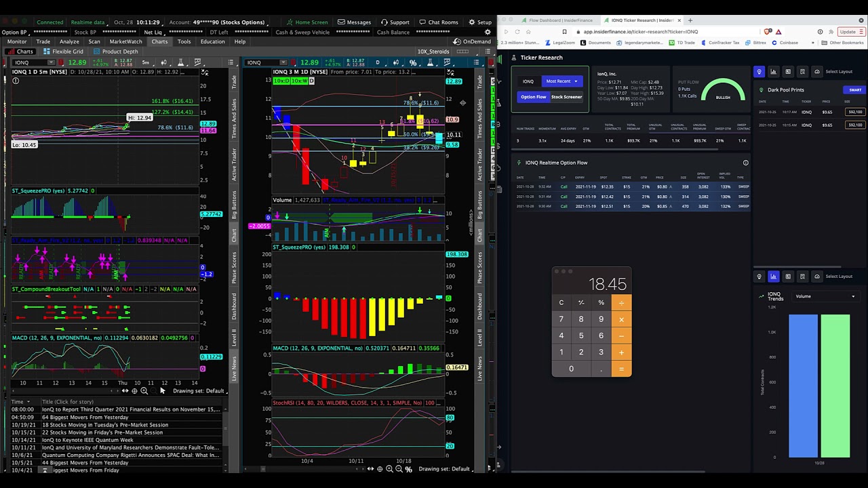868x488 pixels.
Task: Open Studies beaker icon on right chart
Action: [x=430, y=62]
